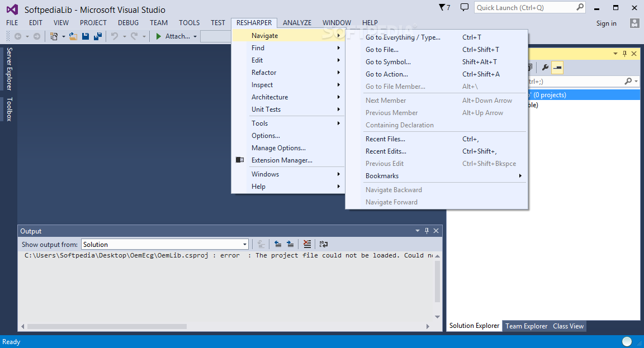Click the feedback speech bubble icon
Image resolution: width=644 pixels, height=348 pixels.
coord(465,7)
